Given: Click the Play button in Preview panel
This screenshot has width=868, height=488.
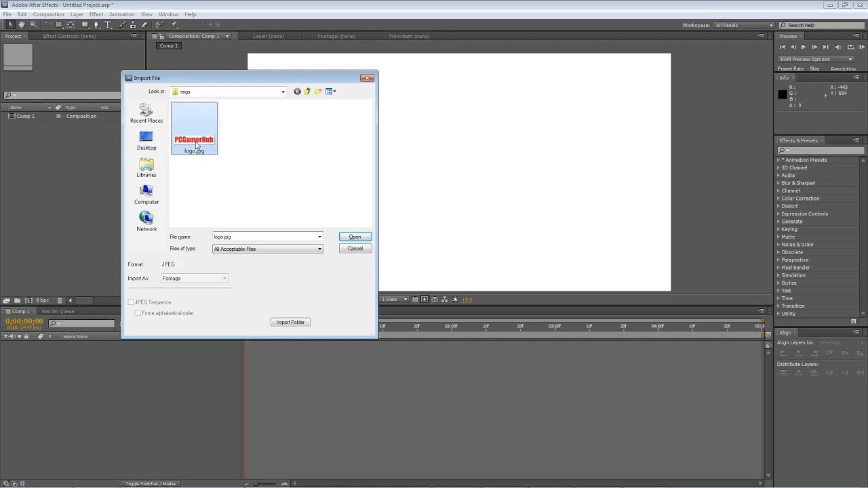Looking at the screenshot, I should tap(804, 47).
